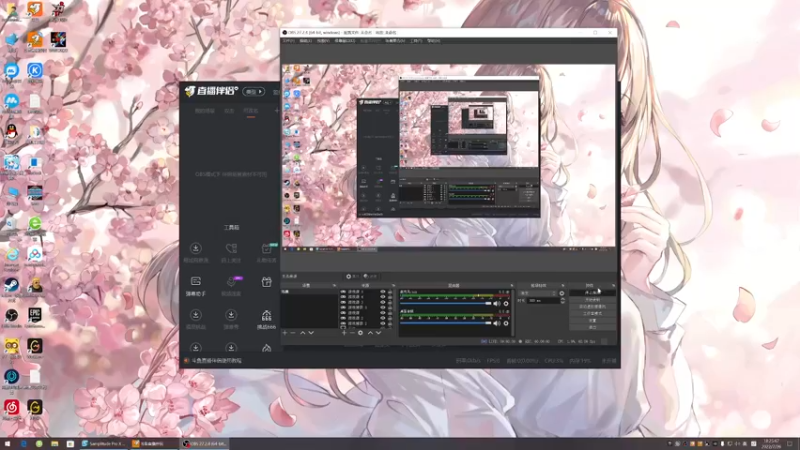Remove the selected source with the minus icon
This screenshot has width=800, height=450.
pyautogui.click(x=352, y=333)
